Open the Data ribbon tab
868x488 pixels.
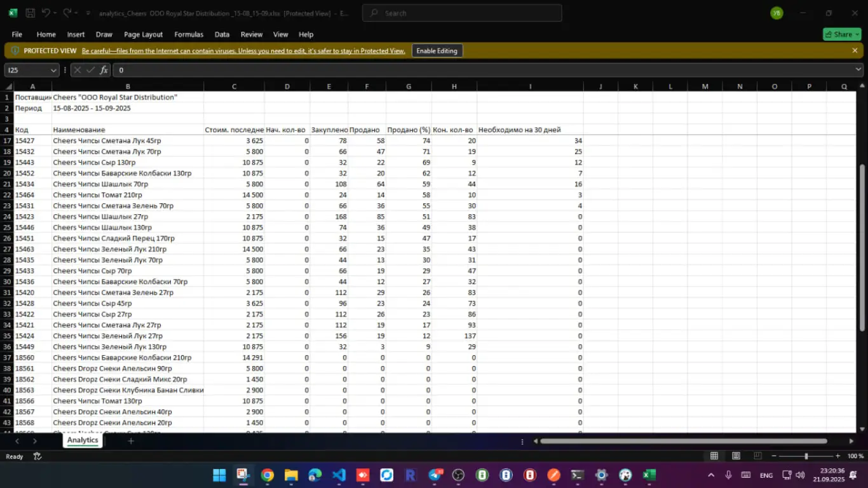[222, 34]
